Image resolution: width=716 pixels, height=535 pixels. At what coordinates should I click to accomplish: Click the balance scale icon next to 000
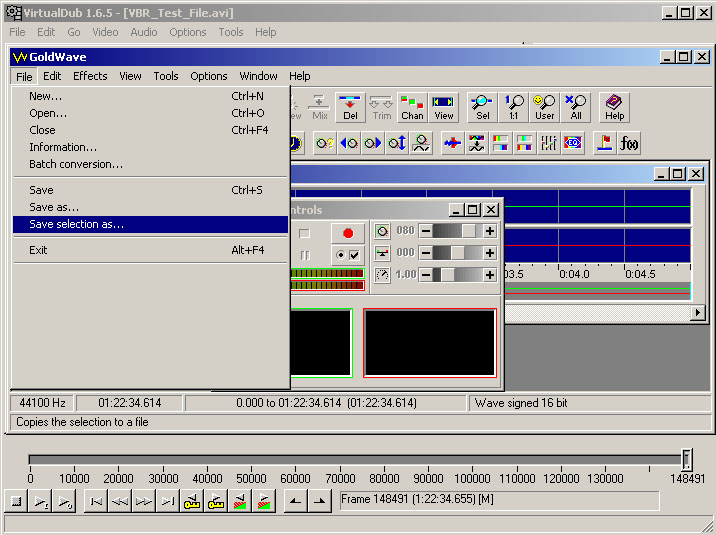click(382, 252)
